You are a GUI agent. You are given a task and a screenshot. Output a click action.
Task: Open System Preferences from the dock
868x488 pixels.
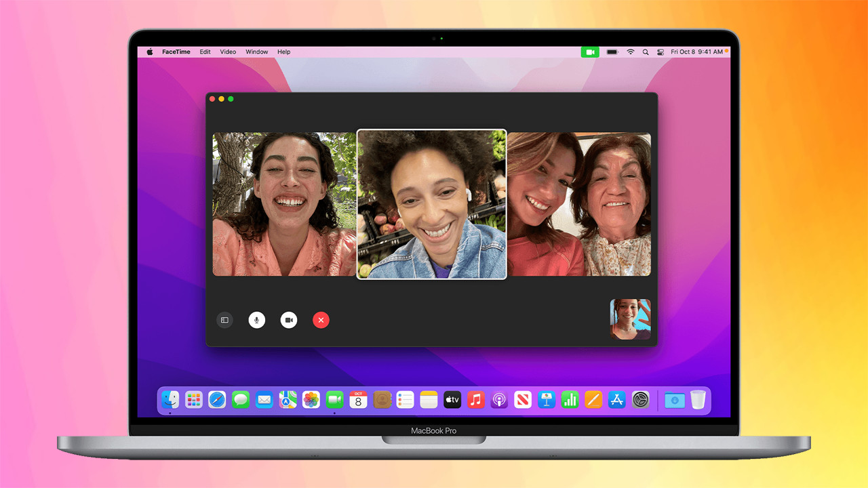[641, 400]
